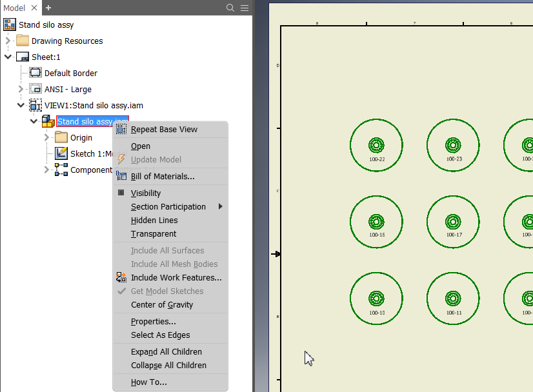Collapse the Sheet:1 tree node

(8, 56)
